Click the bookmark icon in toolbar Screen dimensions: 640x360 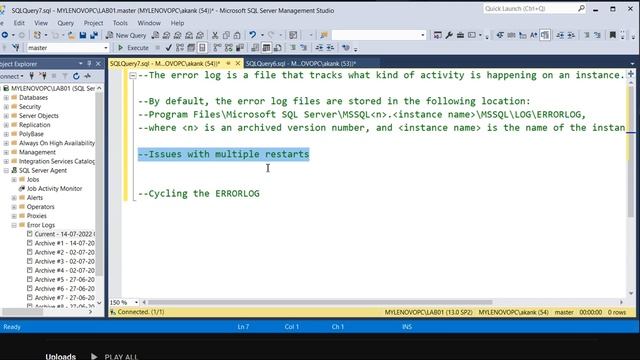click(612, 36)
